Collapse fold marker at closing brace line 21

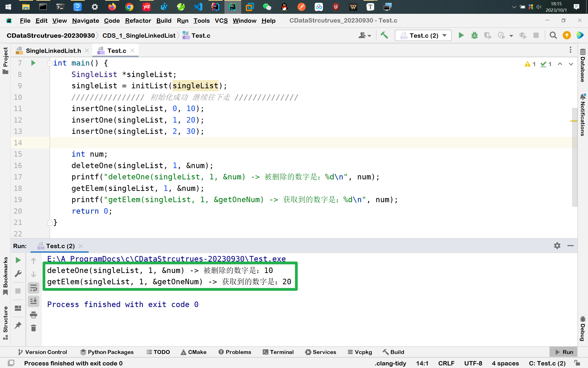pyautogui.click(x=50, y=222)
